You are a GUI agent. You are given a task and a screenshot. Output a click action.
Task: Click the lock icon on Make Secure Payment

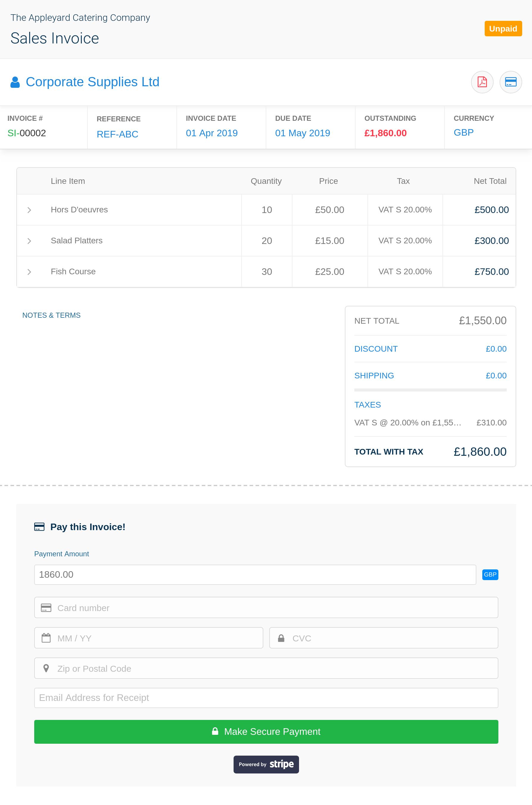[215, 732]
